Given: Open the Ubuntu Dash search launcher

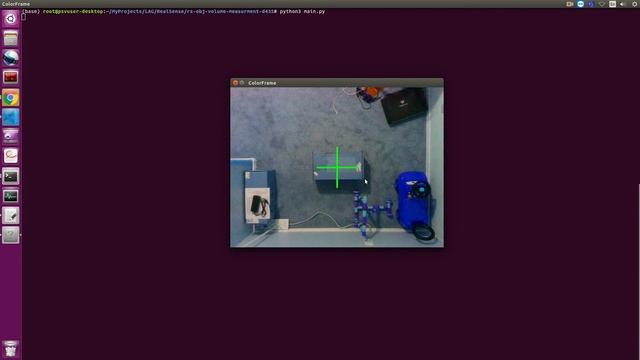Looking at the screenshot, I should pos(11,18).
